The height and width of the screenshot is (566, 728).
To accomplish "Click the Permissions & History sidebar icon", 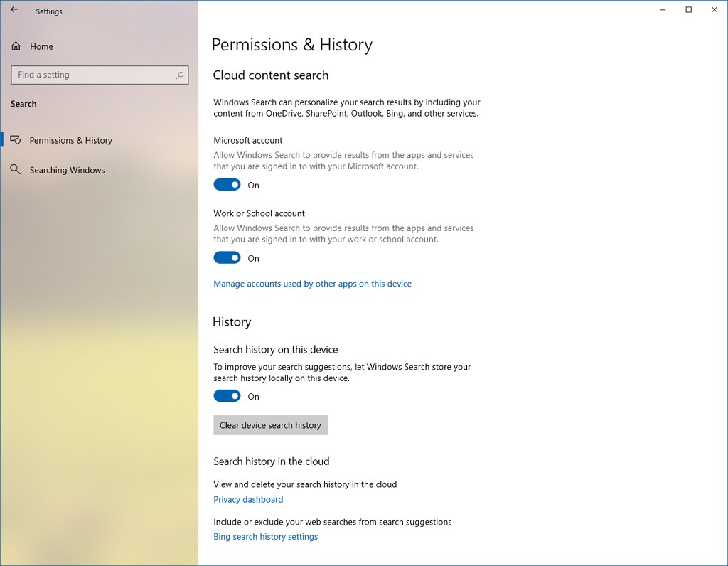I will point(16,140).
